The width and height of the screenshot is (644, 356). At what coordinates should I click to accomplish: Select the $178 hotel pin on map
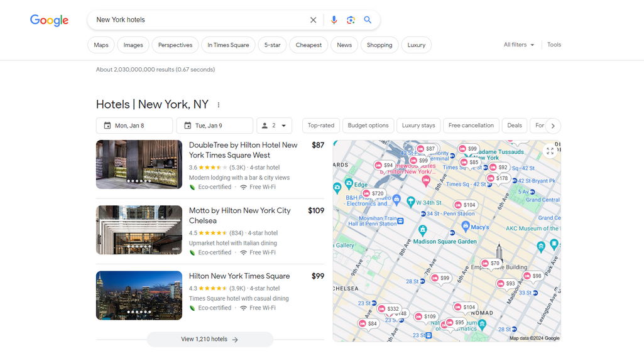498,178
